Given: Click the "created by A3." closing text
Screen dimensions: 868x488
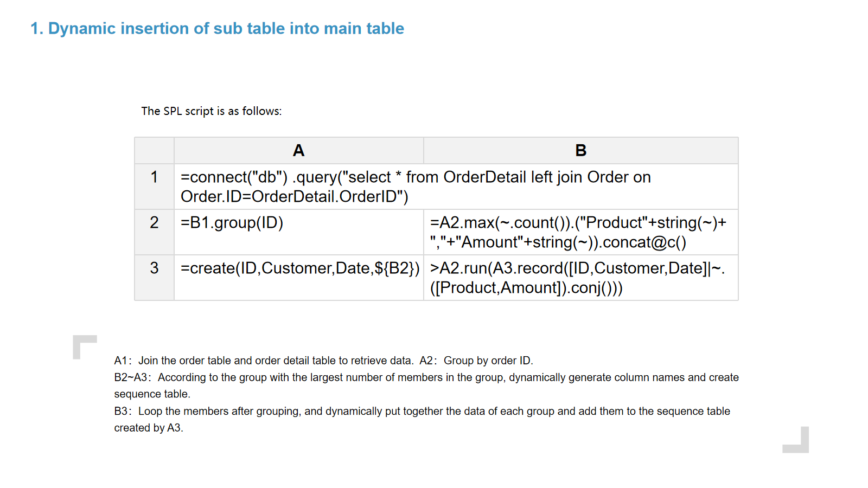Looking at the screenshot, I should pos(149,428).
